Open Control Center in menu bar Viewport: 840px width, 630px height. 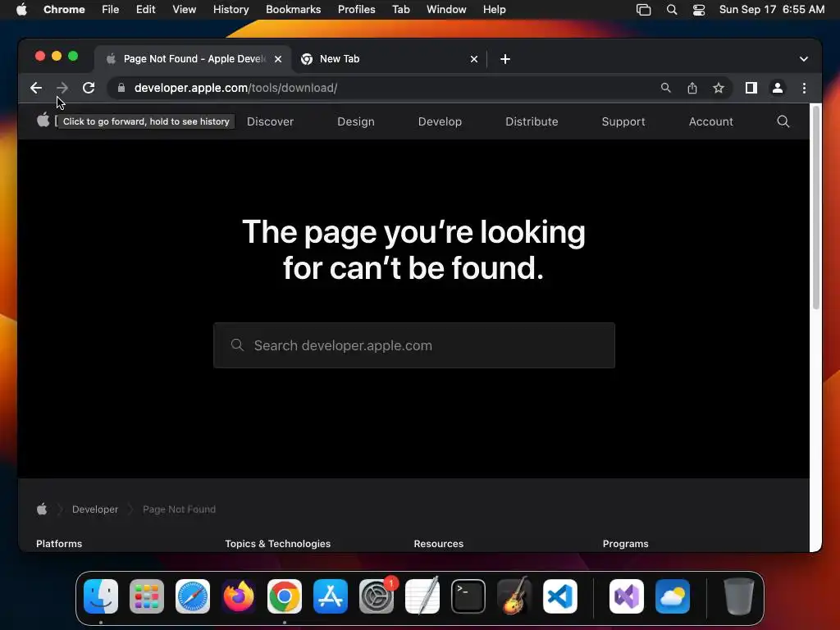click(x=699, y=10)
